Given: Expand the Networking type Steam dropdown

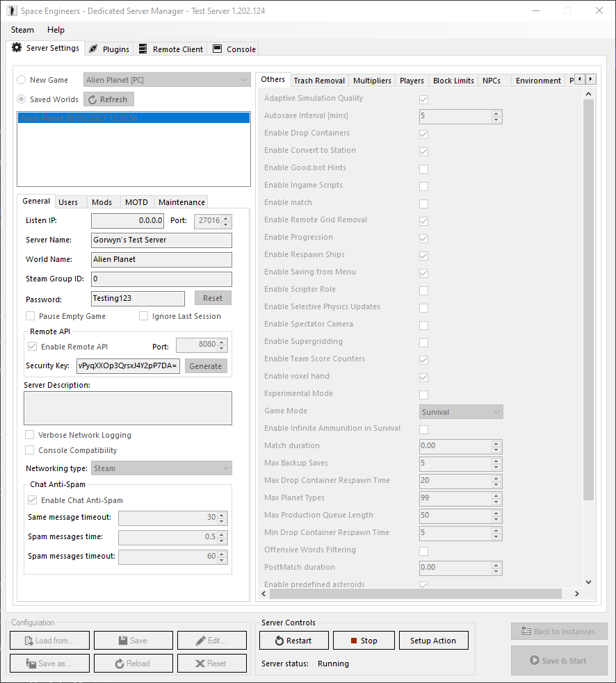Looking at the screenshot, I should pyautogui.click(x=161, y=468).
